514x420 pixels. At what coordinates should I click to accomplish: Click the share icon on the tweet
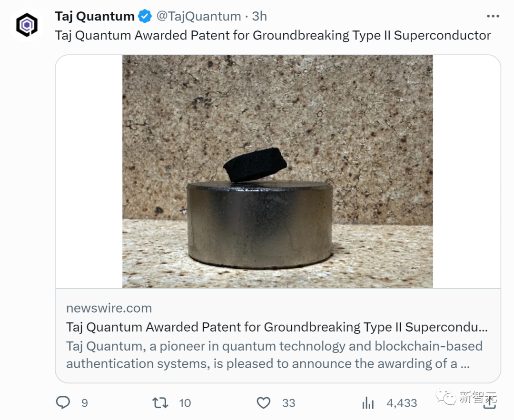pos(490,403)
